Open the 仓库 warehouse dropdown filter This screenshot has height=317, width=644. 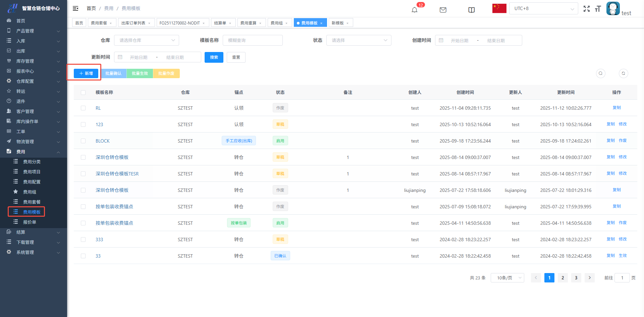147,40
